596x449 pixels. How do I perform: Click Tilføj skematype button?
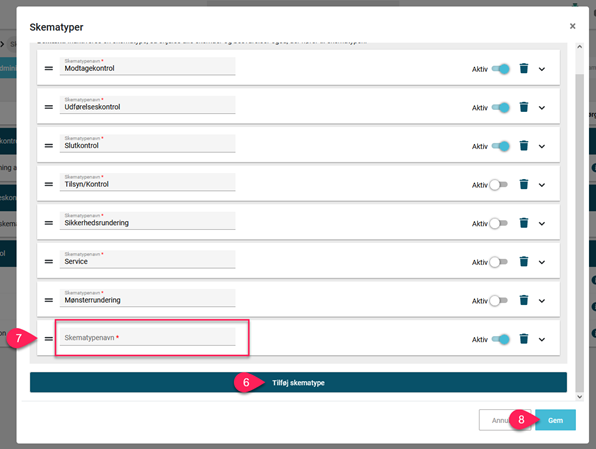pyautogui.click(x=298, y=382)
